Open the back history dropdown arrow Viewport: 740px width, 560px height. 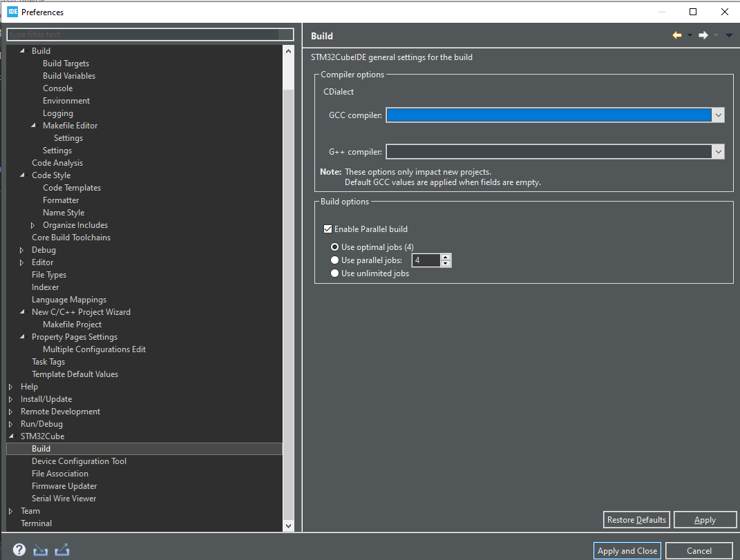(690, 35)
